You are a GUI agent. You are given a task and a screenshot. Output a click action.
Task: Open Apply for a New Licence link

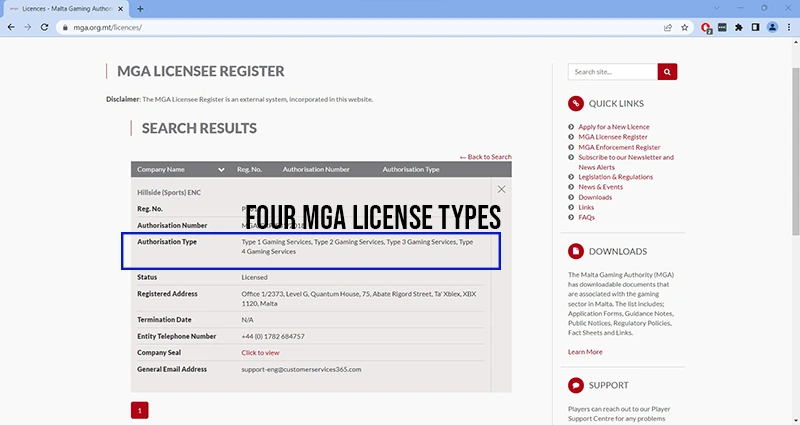click(x=614, y=127)
